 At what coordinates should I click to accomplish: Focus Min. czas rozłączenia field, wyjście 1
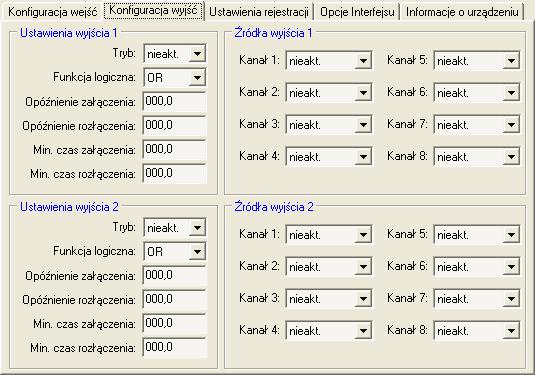(x=175, y=173)
